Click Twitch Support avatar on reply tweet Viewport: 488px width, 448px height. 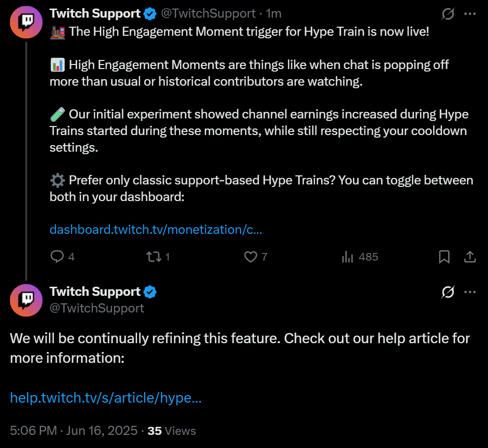click(x=26, y=300)
